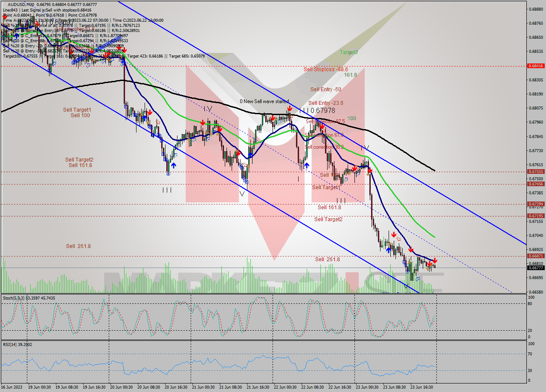Click the green 'Target2' label
546x392 pixels.
(x=349, y=52)
